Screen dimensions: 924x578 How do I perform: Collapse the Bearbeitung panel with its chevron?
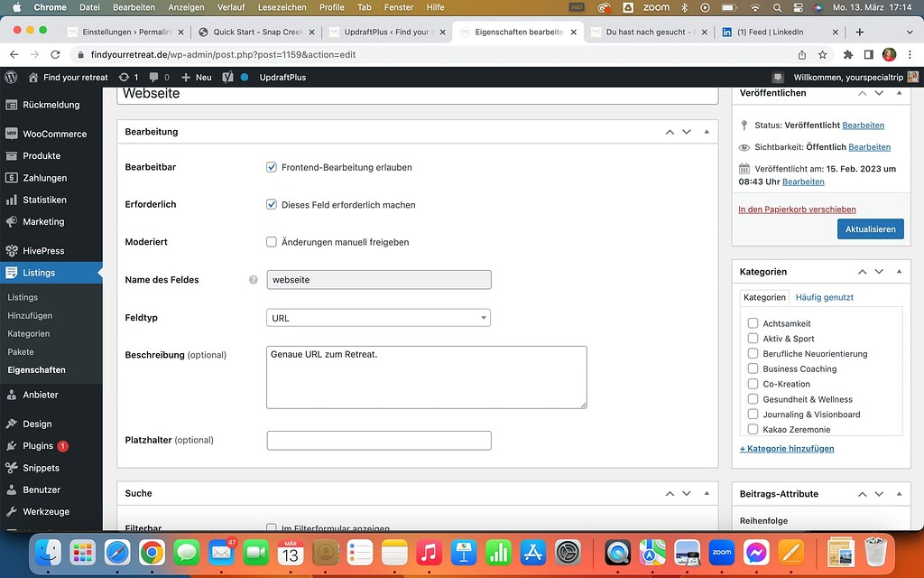point(707,131)
